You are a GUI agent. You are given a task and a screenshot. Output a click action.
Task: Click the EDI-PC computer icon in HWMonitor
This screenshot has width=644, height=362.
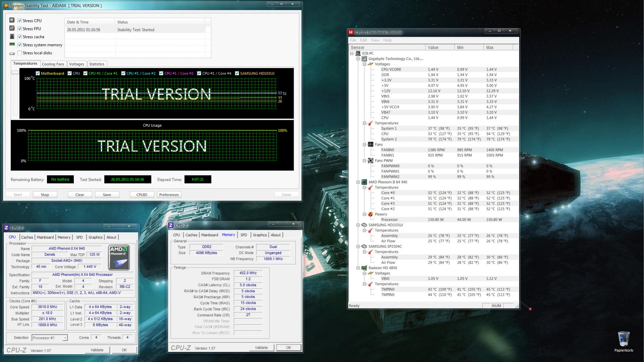[x=358, y=53]
